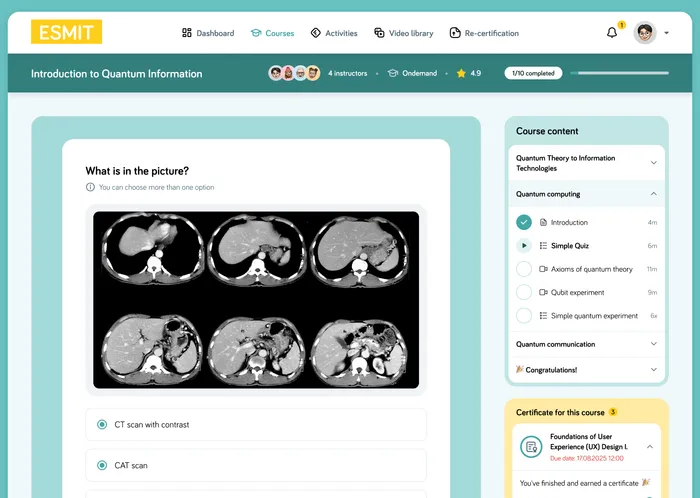This screenshot has height=498, width=700.
Task: Open the profile dropdown arrow
Action: tap(667, 33)
